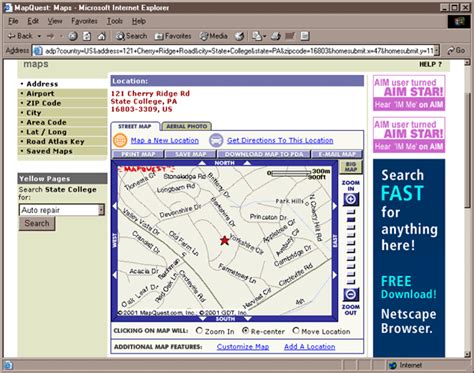The image size is (474, 373).
Task: Pan map west with upper left arrow
Action: [115, 206]
